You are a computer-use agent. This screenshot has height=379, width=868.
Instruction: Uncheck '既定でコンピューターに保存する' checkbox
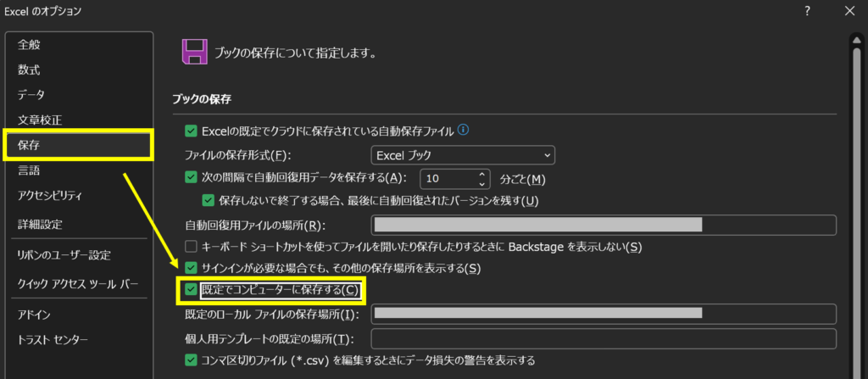191,290
